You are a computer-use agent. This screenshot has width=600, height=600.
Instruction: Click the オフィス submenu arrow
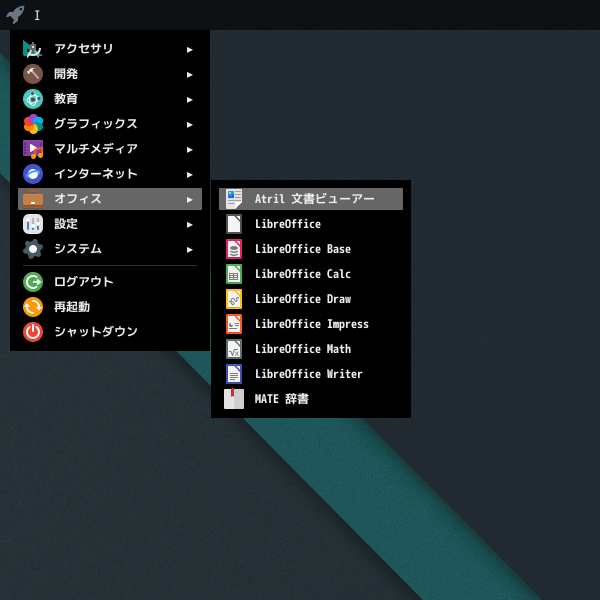(189, 200)
